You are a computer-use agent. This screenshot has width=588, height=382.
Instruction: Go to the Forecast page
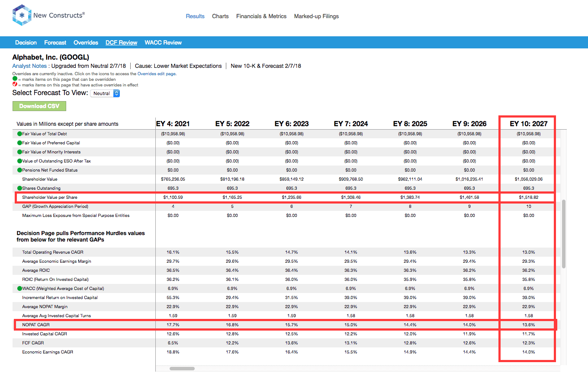pos(55,42)
